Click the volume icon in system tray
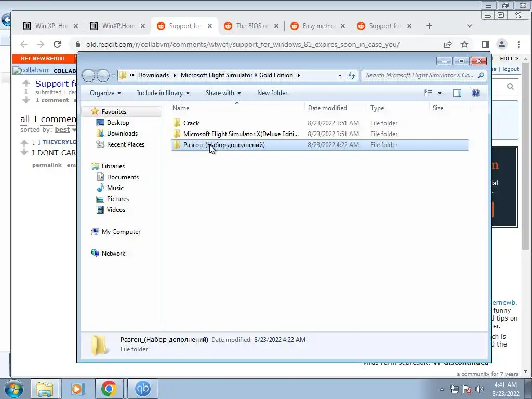Viewport: 532px width, 399px height. tap(479, 389)
